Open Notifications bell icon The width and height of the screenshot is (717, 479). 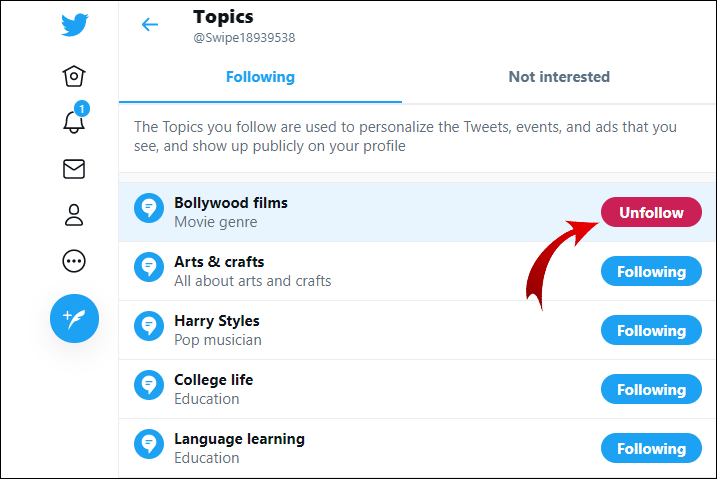(x=73, y=122)
